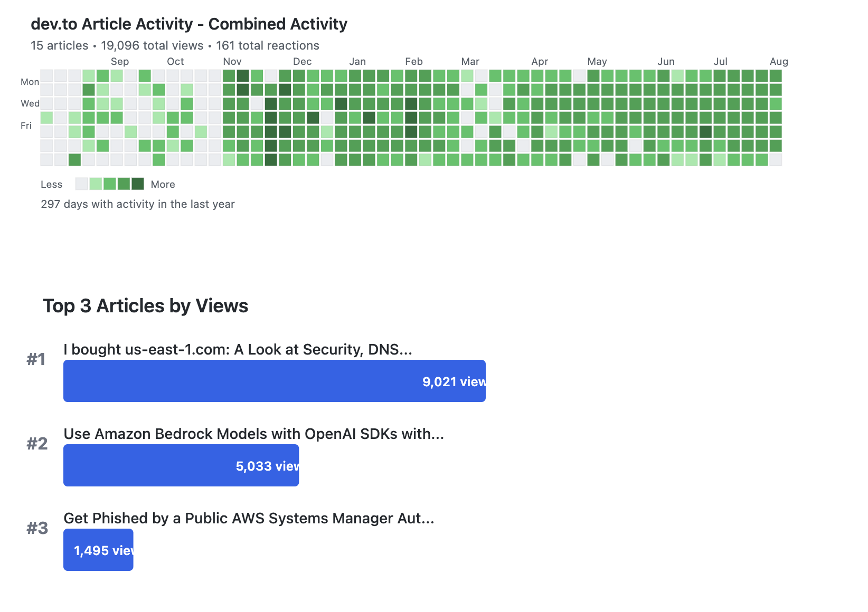Click the '297 days with activity' summary text
Image resolution: width=868 pixels, height=612 pixels.
(x=138, y=204)
